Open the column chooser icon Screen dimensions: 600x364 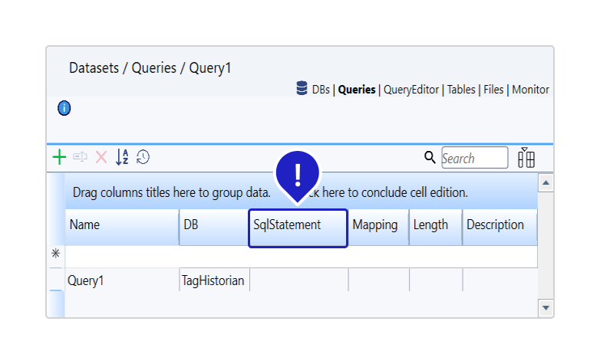pos(526,158)
